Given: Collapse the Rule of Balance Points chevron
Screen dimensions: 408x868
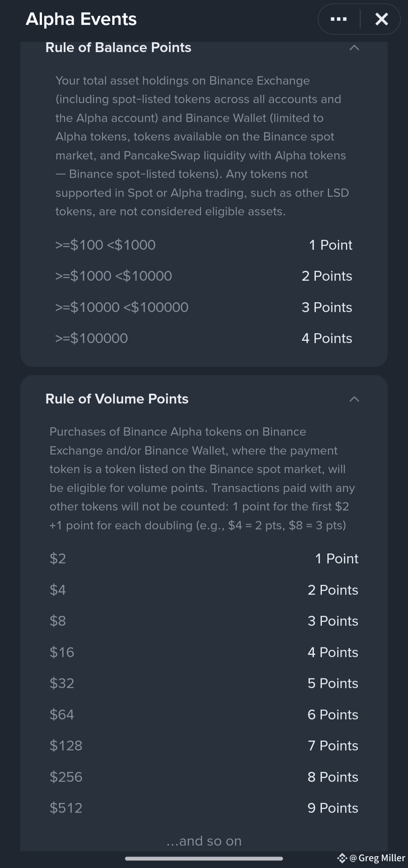Looking at the screenshot, I should pos(354,48).
